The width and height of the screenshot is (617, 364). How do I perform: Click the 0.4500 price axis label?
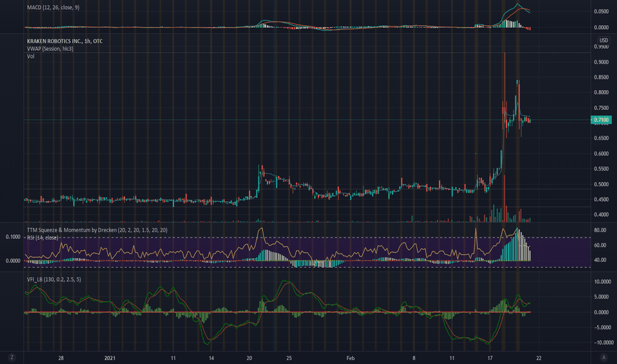click(x=601, y=199)
